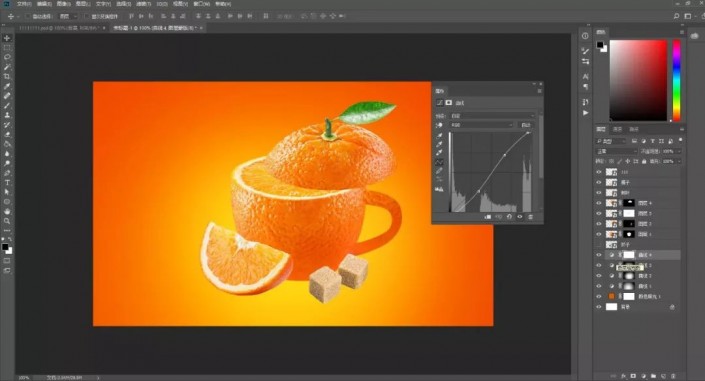Click the middle control point on the curve
This screenshot has height=381, width=705.
[504, 155]
